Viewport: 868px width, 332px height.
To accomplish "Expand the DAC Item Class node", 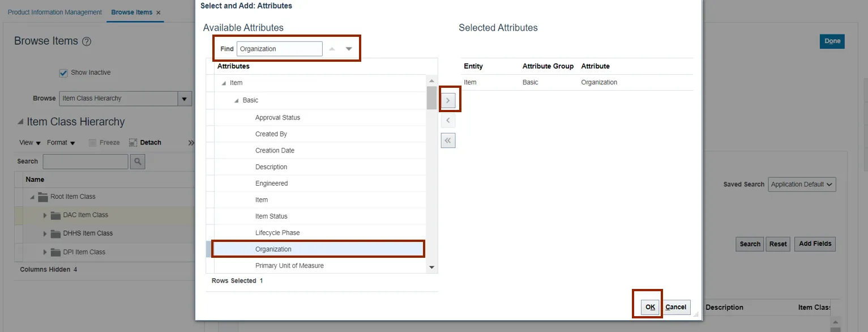I will [x=45, y=215].
